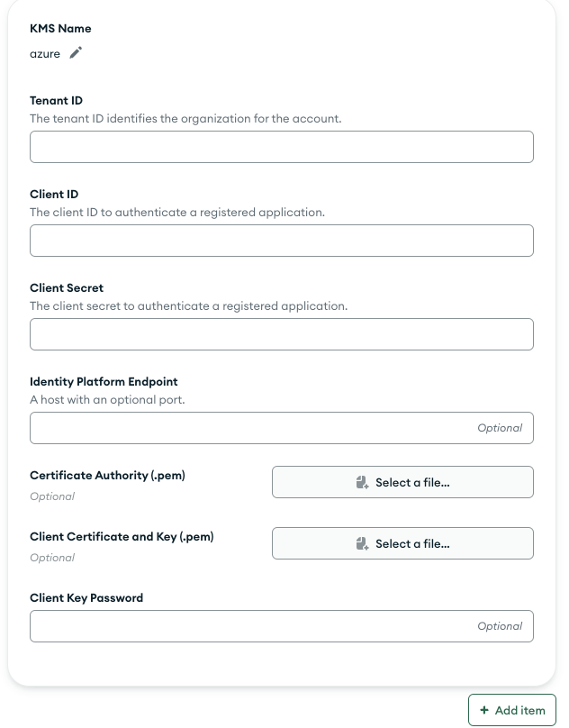Focus the Tenant ID text field
569x728 pixels.
(281, 147)
